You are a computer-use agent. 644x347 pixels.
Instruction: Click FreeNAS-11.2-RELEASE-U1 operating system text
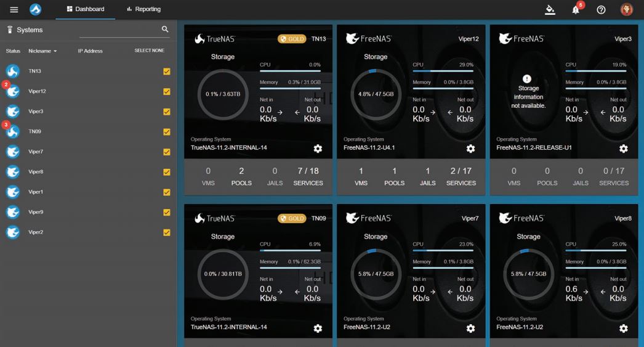tap(534, 147)
